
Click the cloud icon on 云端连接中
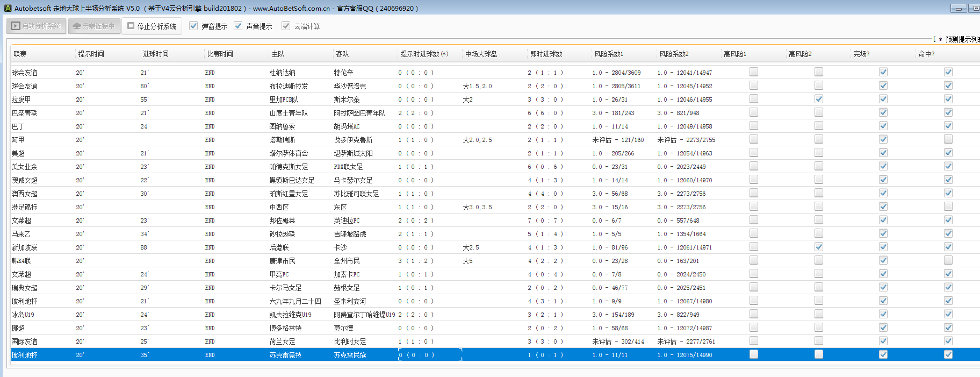(x=77, y=26)
